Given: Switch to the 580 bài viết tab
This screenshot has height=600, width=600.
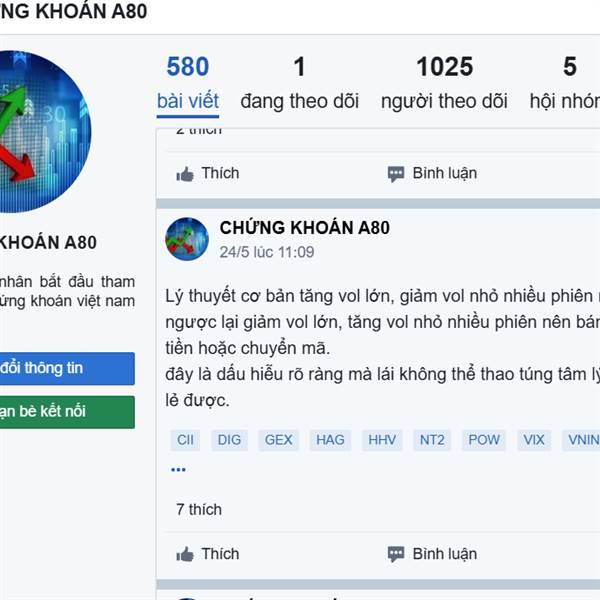Looking at the screenshot, I should (x=188, y=85).
